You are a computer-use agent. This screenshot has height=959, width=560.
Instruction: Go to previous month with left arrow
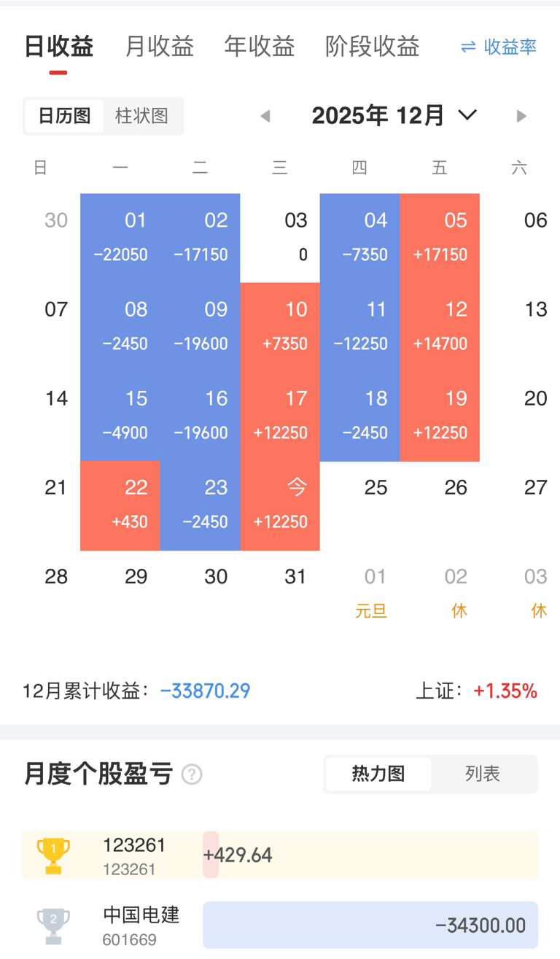[265, 116]
